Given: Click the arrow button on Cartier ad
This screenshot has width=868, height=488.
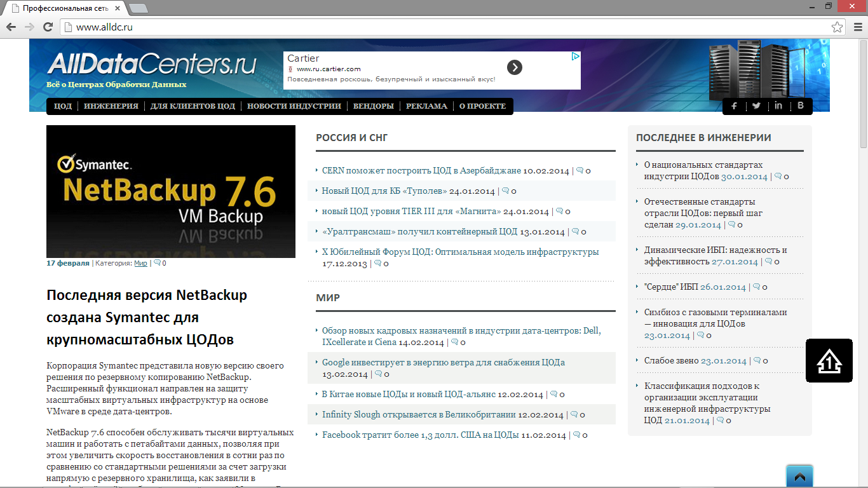Looking at the screenshot, I should pos(515,67).
